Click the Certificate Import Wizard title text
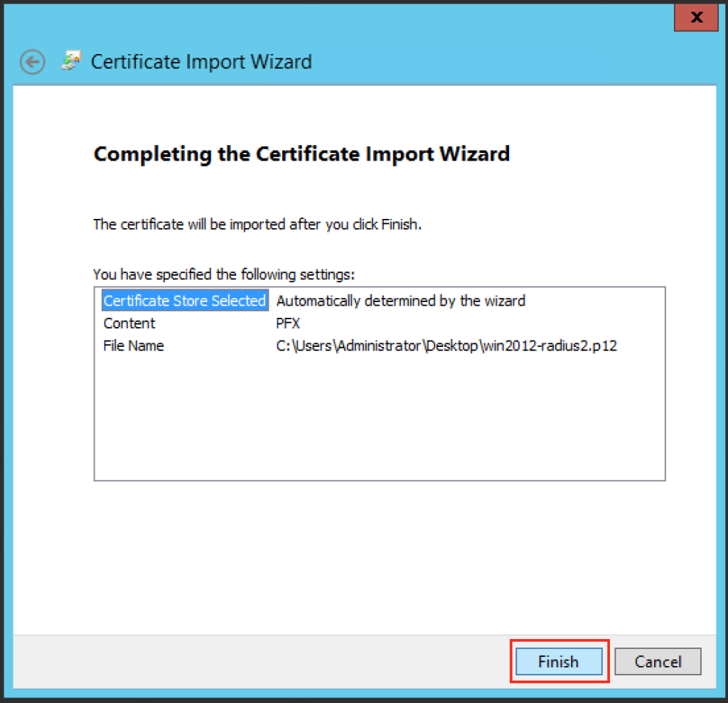 (201, 62)
